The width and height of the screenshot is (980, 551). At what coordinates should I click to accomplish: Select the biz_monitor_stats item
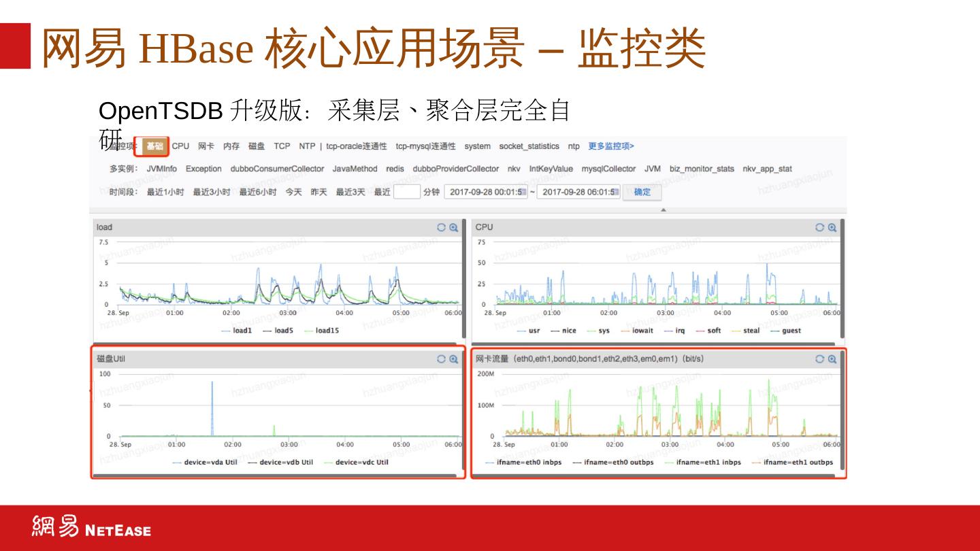coord(702,169)
